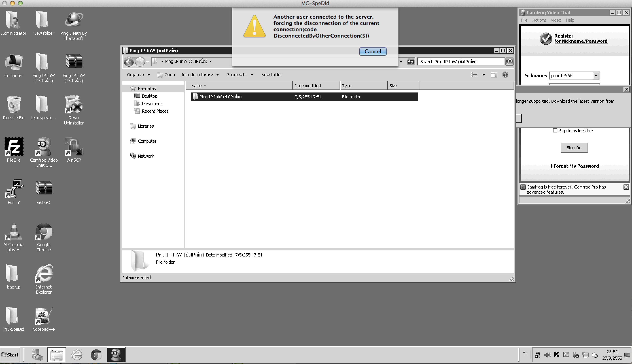Viewport: 632px width, 364px height.
Task: Click Explorer help question mark icon
Action: click(505, 75)
